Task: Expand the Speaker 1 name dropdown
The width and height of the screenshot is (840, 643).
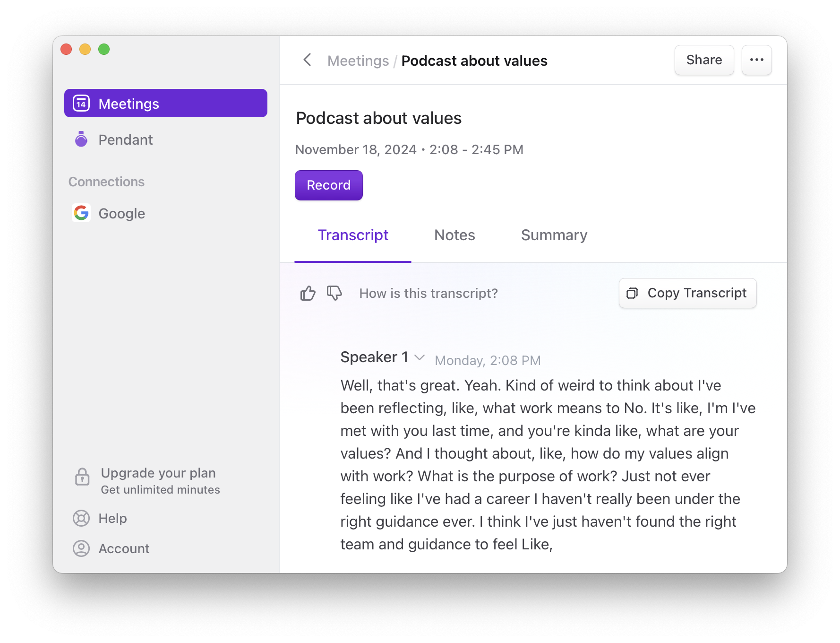Action: pyautogui.click(x=420, y=358)
